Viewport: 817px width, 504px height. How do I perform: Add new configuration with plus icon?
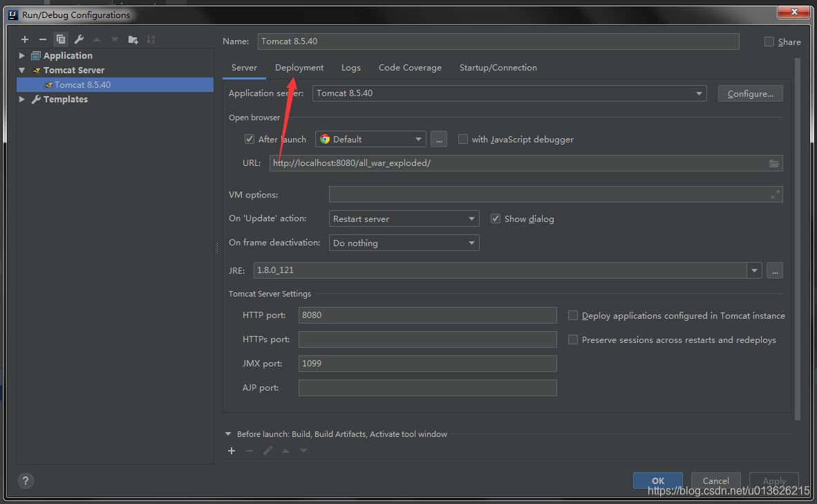[x=24, y=39]
